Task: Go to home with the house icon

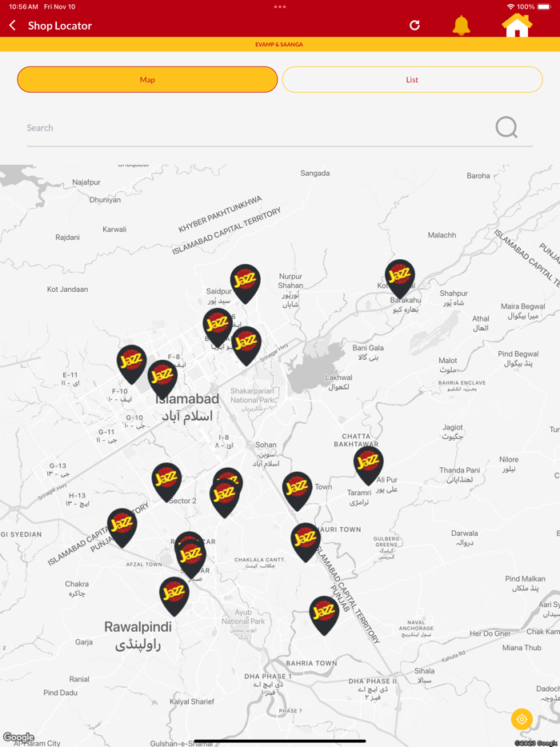Action: click(x=517, y=26)
